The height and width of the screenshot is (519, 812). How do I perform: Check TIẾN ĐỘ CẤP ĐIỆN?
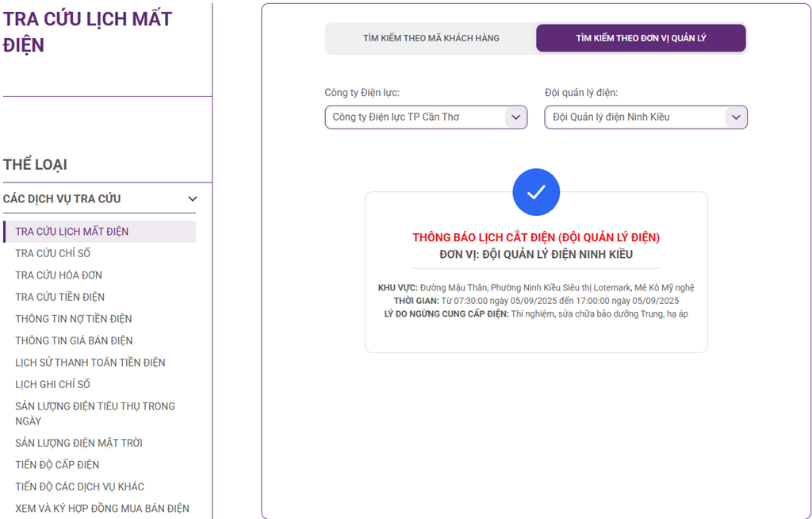coord(57,464)
